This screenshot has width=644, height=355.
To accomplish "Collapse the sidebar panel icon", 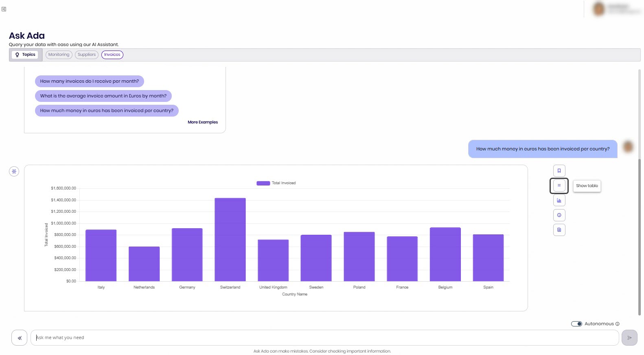I will point(4,9).
